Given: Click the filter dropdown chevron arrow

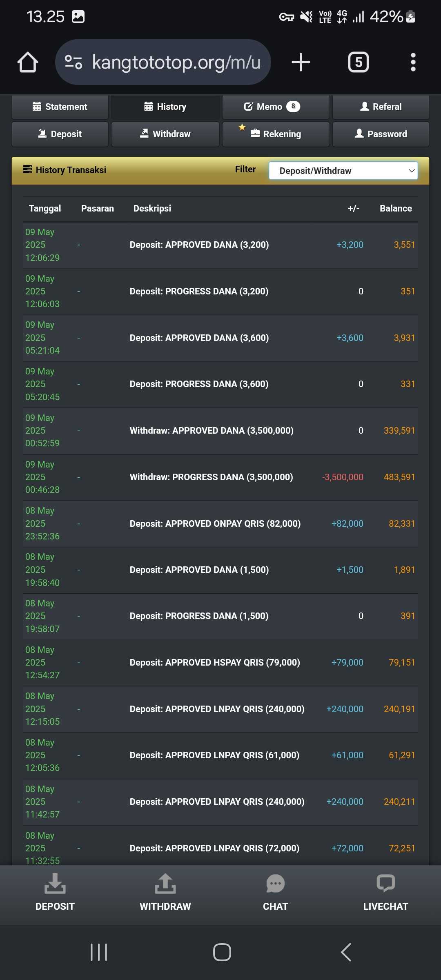Looking at the screenshot, I should tap(412, 171).
